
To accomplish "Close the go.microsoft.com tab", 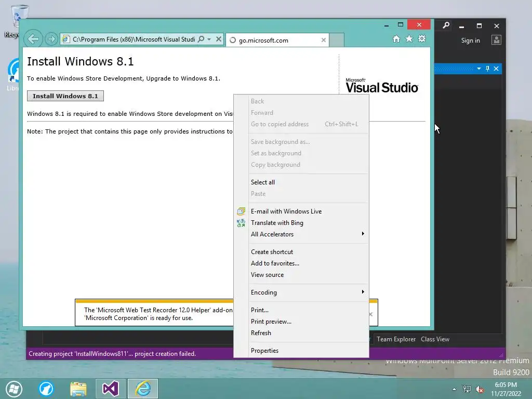I will [x=323, y=40].
